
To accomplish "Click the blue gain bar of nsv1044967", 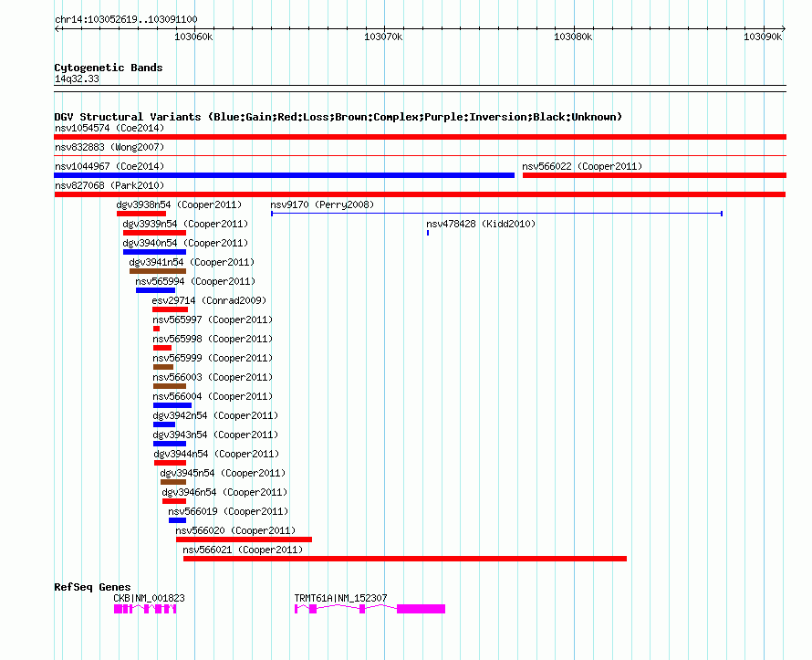I will coord(285,175).
